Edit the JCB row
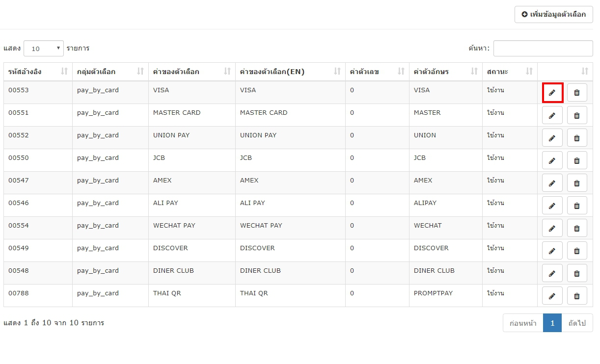 [x=552, y=160]
